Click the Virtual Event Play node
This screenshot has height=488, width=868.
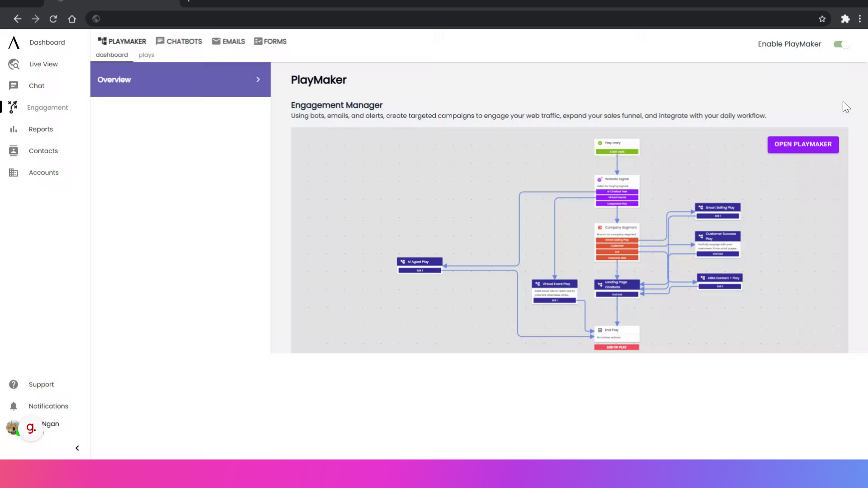(555, 291)
